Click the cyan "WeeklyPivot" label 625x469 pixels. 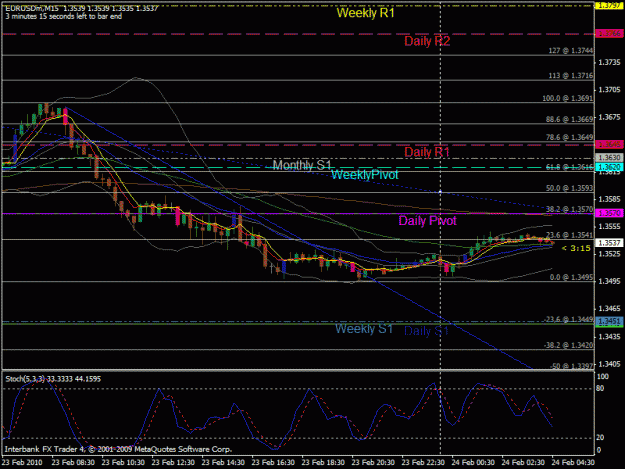pyautogui.click(x=365, y=175)
